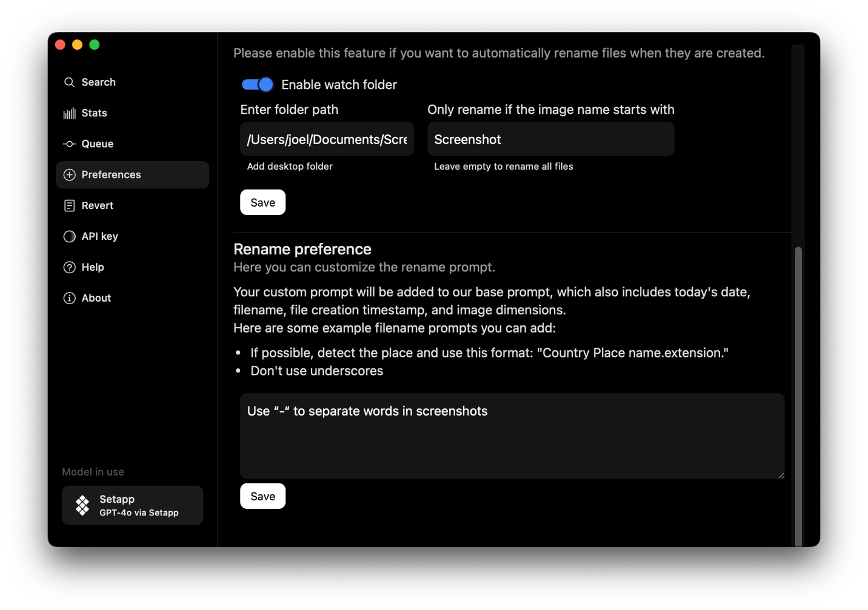This screenshot has height=610, width=868.
Task: Click the Add desktop folder link
Action: [x=290, y=166]
